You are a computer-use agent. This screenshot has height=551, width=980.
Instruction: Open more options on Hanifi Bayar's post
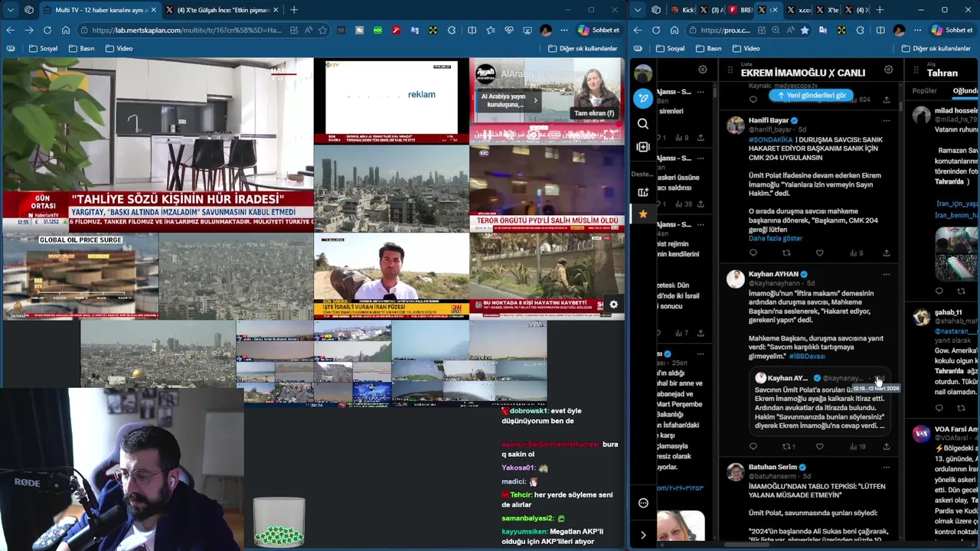[887, 120]
